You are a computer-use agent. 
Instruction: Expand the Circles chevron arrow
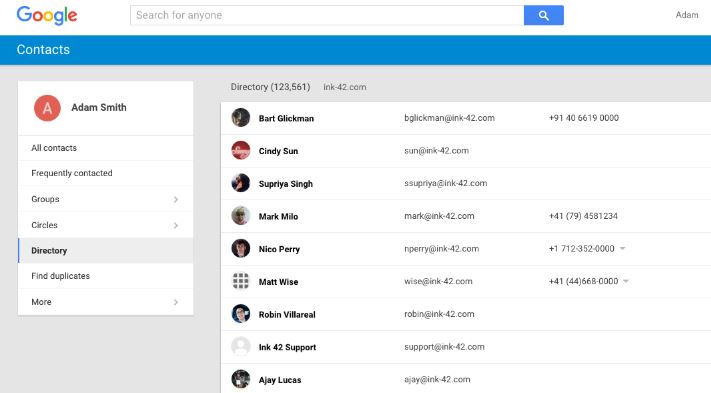coord(176,225)
